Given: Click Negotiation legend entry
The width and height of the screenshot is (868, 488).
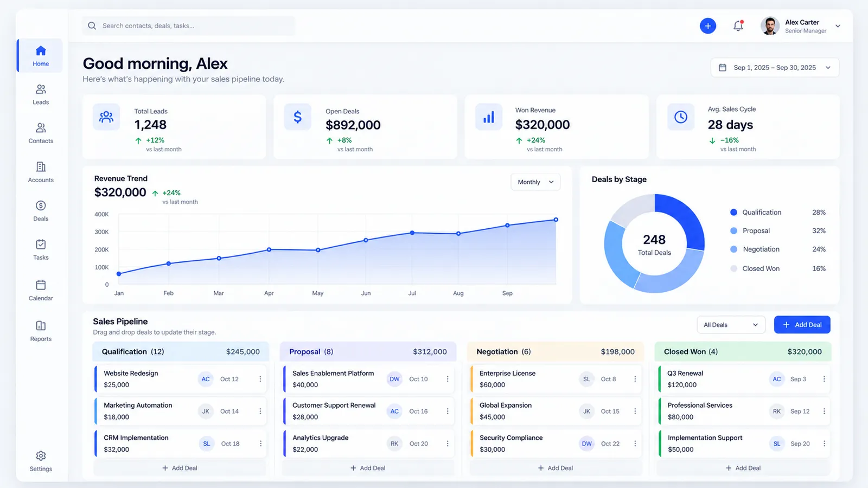Looking at the screenshot, I should (777, 249).
